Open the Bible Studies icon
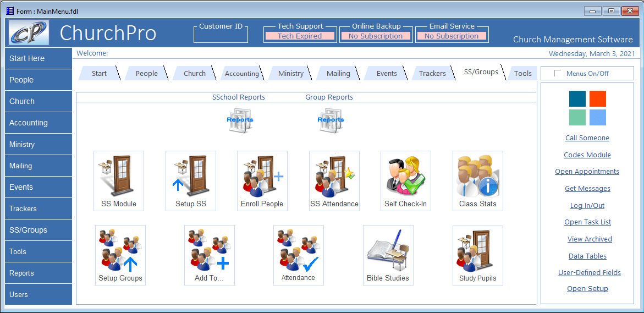 [388, 255]
